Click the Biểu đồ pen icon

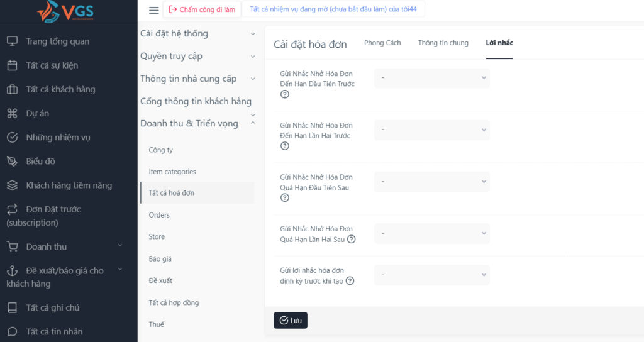(13, 162)
